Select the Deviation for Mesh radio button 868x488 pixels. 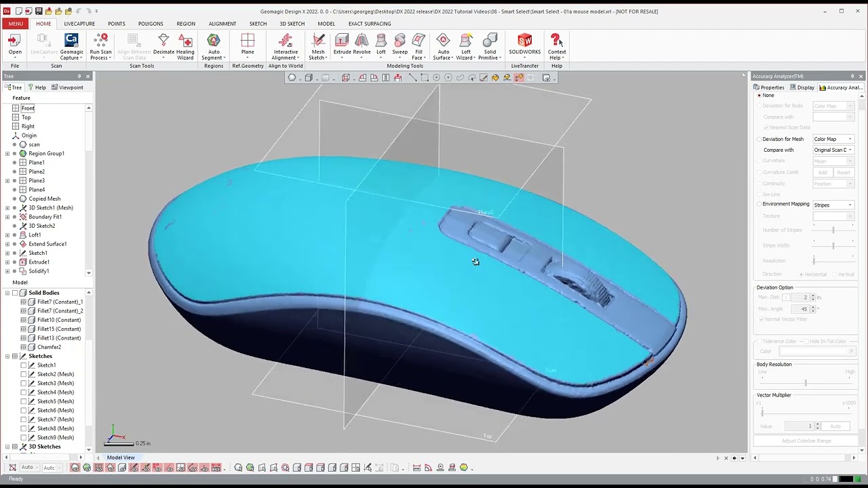tap(759, 139)
